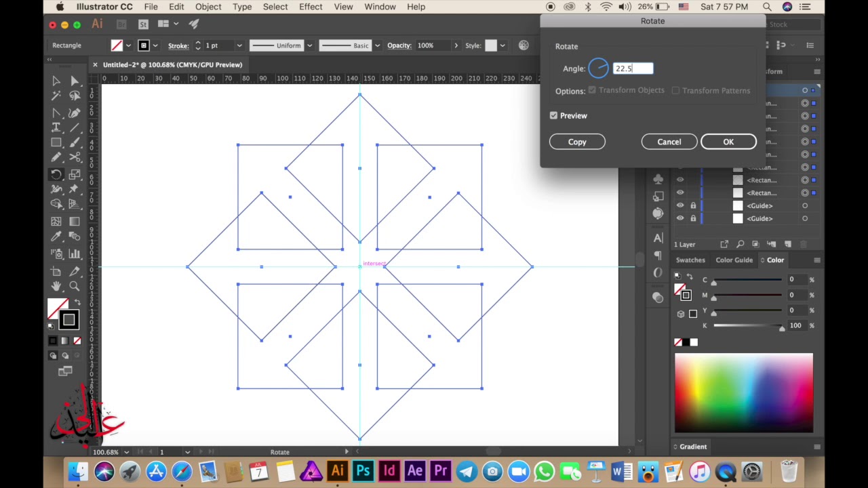Click the Angle input field

[633, 68]
